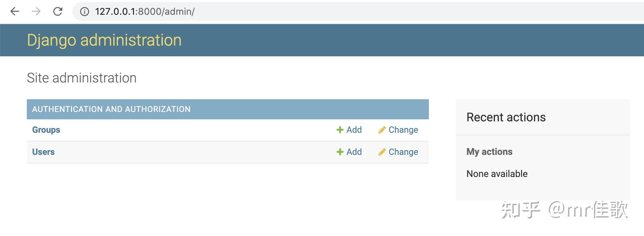Click the pencil icon for Users

(382, 152)
